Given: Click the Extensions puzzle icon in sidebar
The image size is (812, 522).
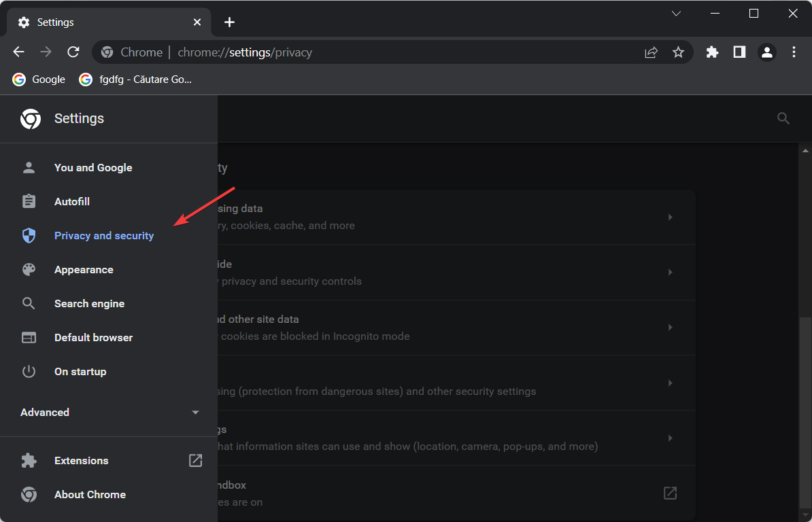Looking at the screenshot, I should pyautogui.click(x=29, y=460).
